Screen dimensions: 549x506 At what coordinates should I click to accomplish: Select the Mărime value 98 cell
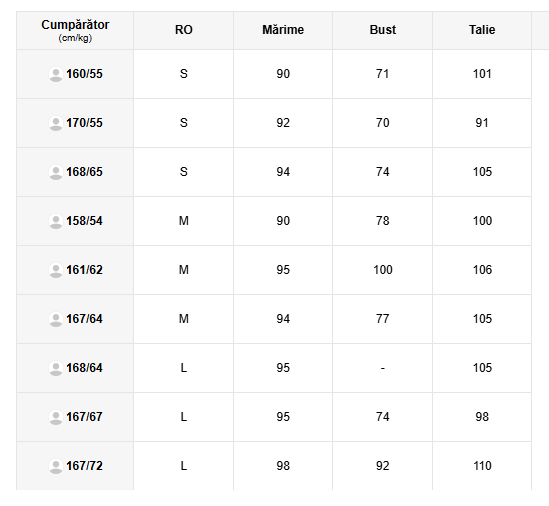(x=283, y=466)
